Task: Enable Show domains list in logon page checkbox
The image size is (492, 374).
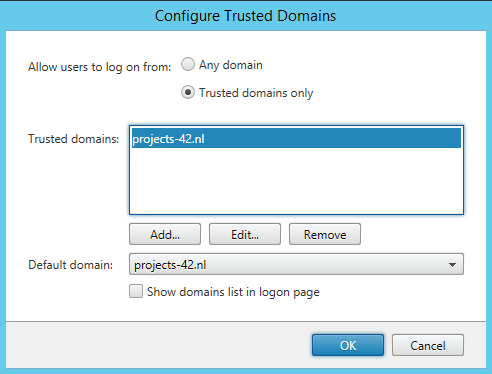Action: (x=136, y=291)
